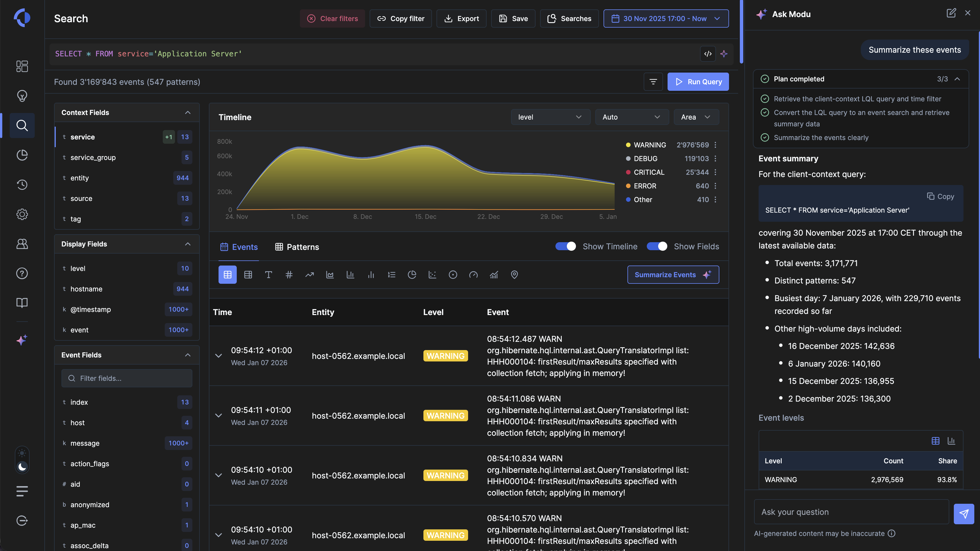Open the level timeline field dropdown
The image size is (980, 551).
point(550,117)
